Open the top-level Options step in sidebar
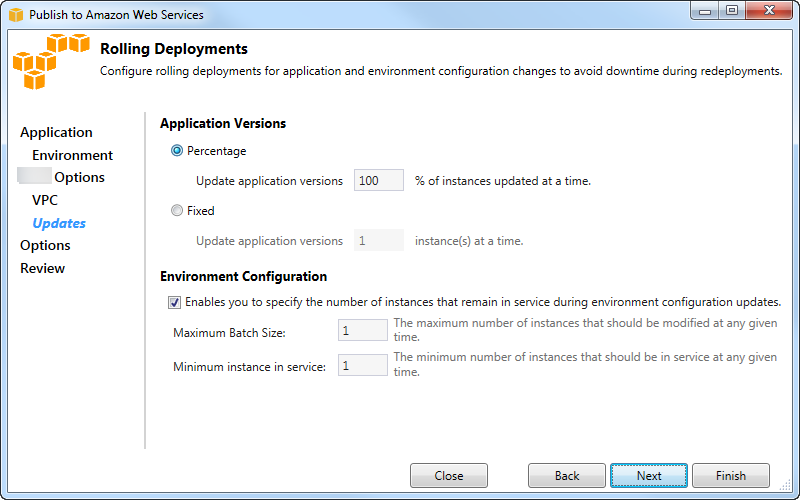 point(45,245)
